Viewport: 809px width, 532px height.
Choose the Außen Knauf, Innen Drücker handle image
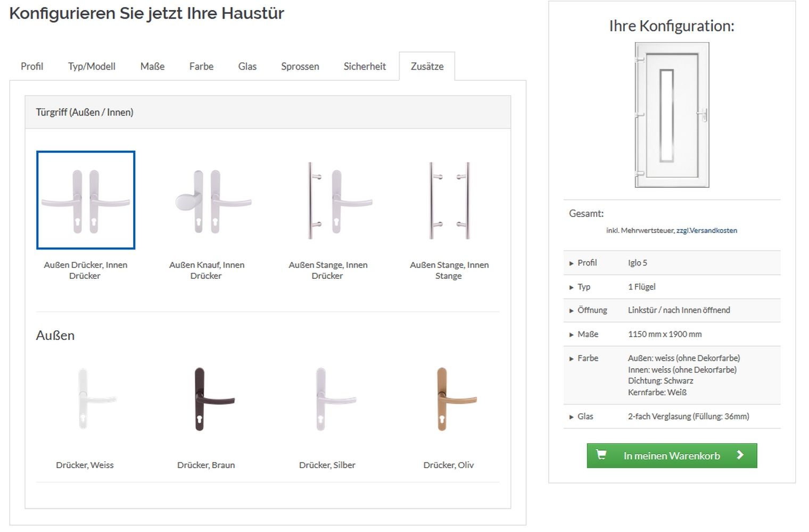point(207,200)
